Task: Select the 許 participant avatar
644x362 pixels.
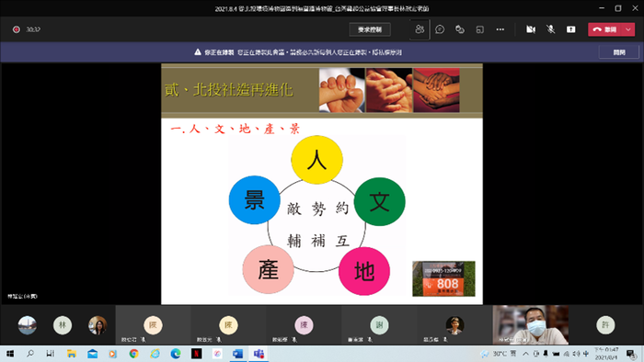Action: (605, 325)
